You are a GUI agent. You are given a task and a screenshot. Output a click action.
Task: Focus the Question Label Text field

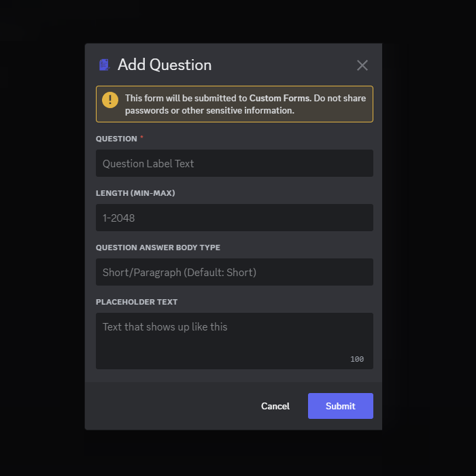pyautogui.click(x=234, y=163)
